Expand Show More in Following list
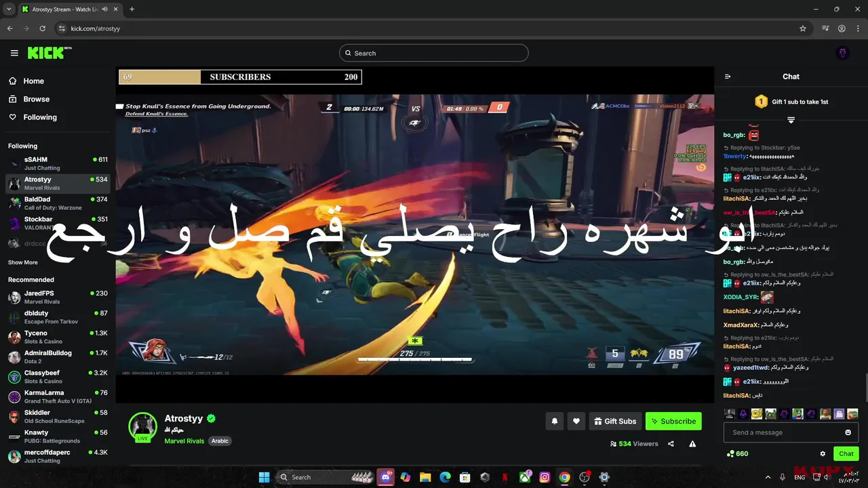This screenshot has height=488, width=868. 23,262
